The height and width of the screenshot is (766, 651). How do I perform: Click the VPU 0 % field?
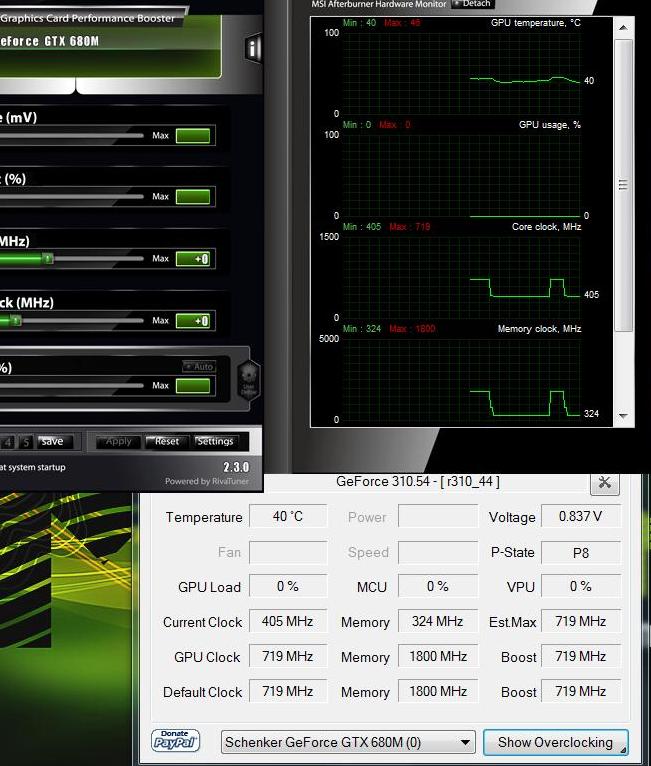581,586
